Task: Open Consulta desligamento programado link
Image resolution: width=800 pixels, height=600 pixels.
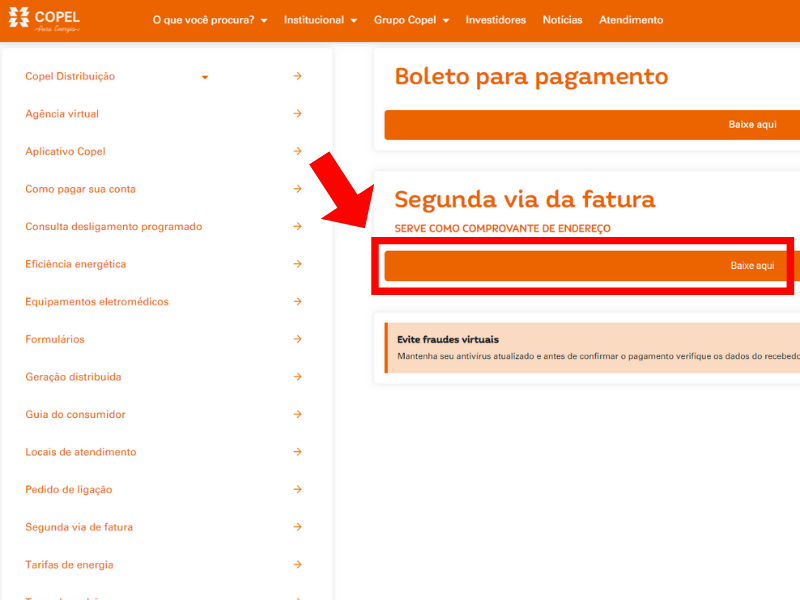Action: tap(113, 227)
